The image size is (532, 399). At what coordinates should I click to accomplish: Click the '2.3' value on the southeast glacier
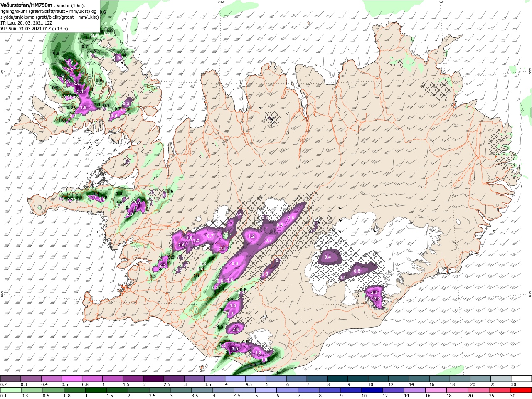click(x=374, y=293)
